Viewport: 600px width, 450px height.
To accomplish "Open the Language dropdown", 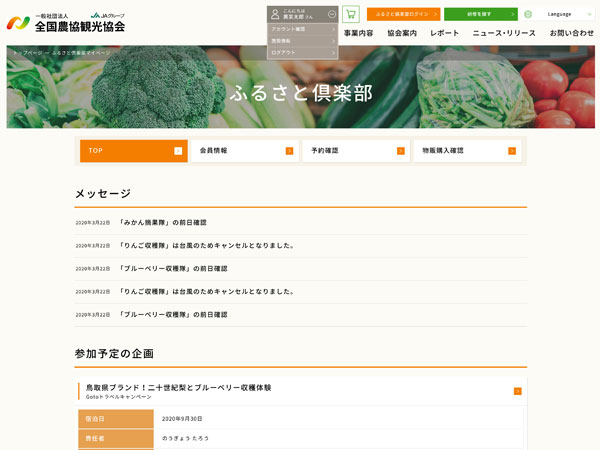I will click(564, 14).
